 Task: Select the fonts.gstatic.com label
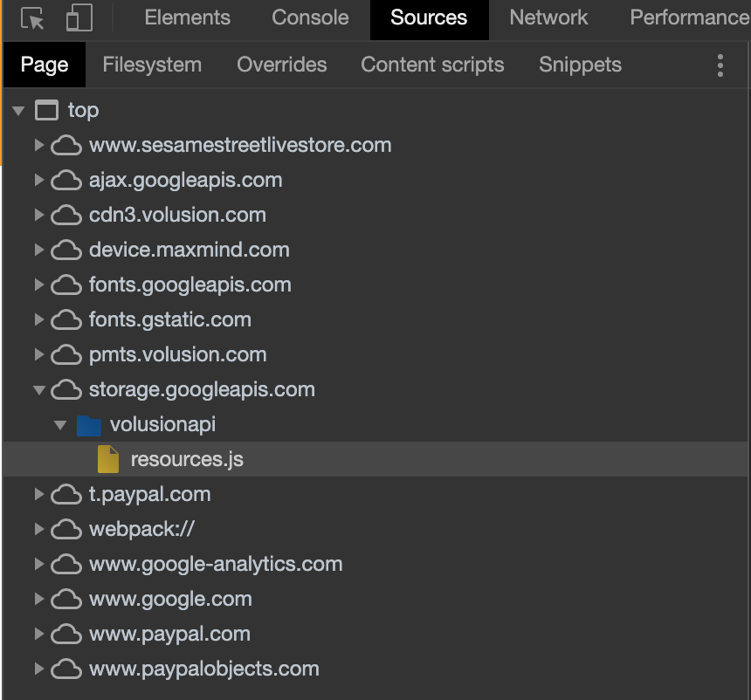pyautogui.click(x=170, y=319)
